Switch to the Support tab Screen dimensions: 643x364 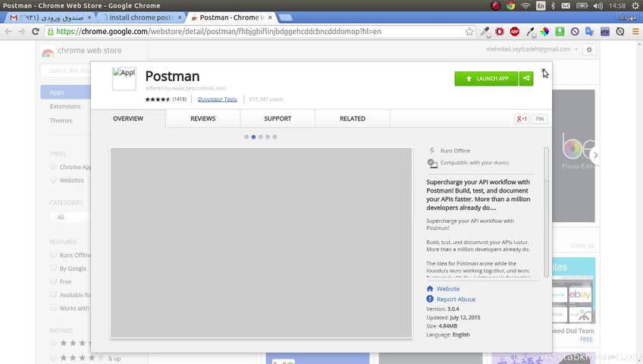coord(278,118)
